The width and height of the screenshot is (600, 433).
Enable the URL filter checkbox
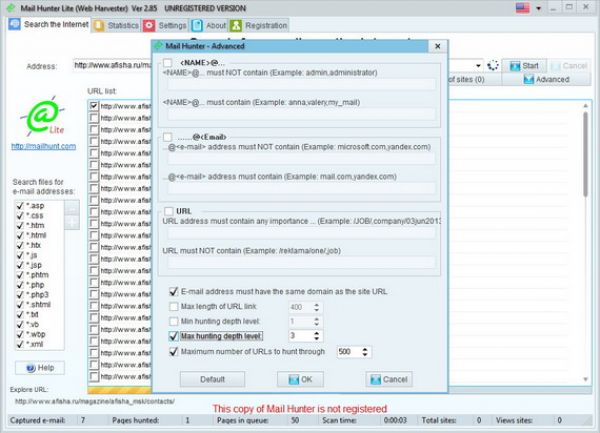[x=168, y=211]
